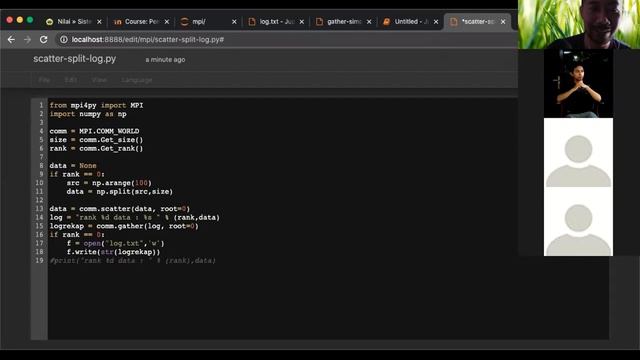640x360 pixels.
Task: Close the Untitled tab
Action: coord(436,22)
